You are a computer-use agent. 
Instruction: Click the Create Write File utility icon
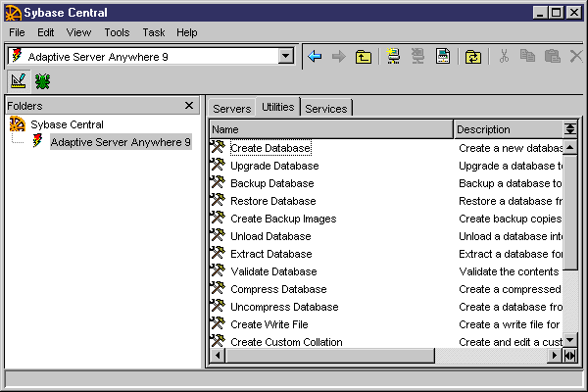click(218, 323)
